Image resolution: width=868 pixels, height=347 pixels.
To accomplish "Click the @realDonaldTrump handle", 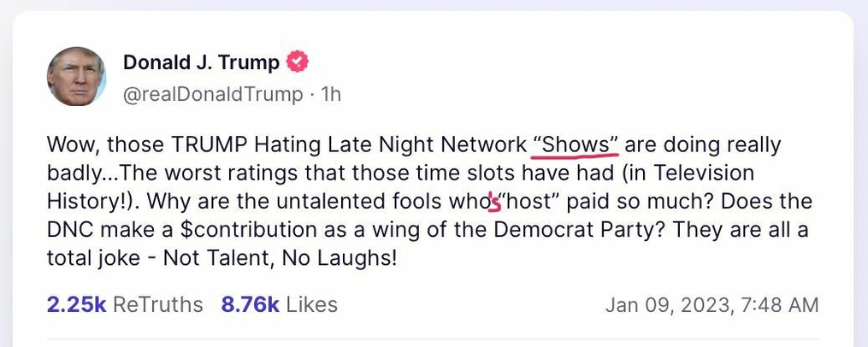I will pyautogui.click(x=213, y=94).
